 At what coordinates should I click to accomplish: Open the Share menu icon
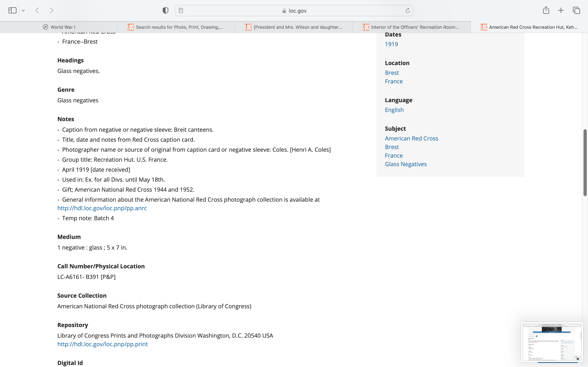coord(546,10)
